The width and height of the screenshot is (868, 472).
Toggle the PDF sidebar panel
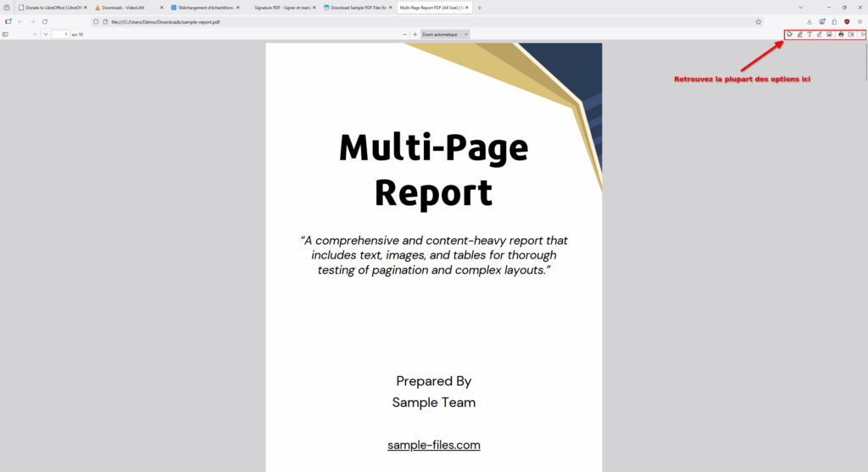point(5,35)
